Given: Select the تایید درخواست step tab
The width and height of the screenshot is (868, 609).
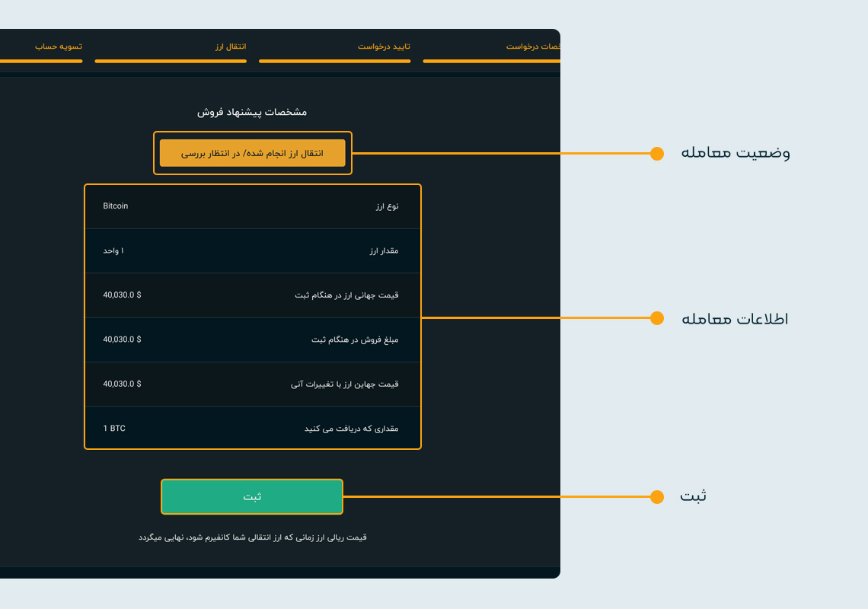Looking at the screenshot, I should (x=385, y=46).
